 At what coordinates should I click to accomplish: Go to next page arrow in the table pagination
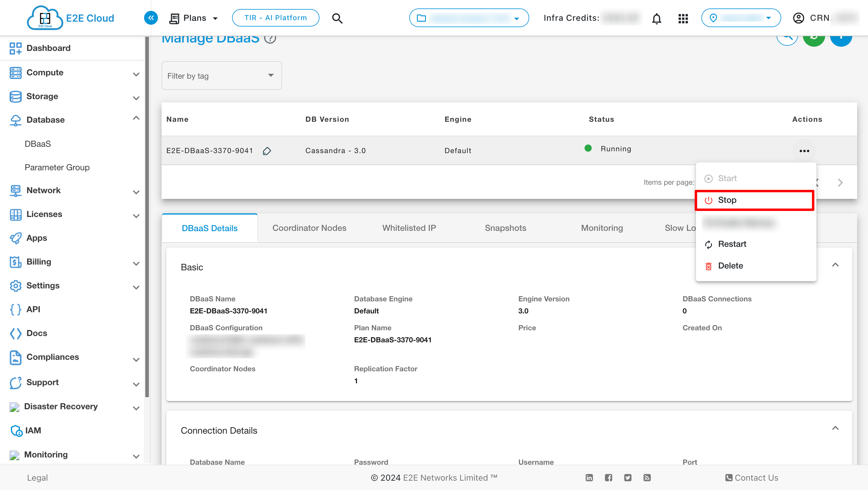coord(840,182)
